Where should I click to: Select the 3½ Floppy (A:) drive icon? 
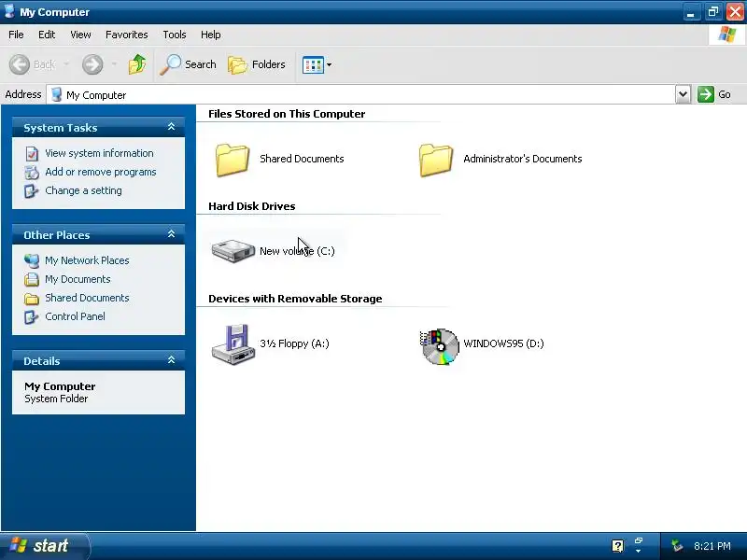click(233, 344)
